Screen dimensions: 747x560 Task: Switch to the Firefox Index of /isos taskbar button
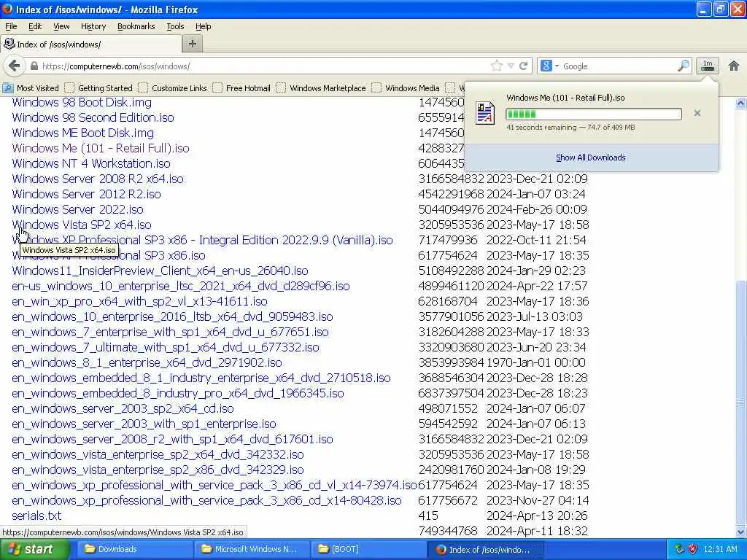pos(484,549)
